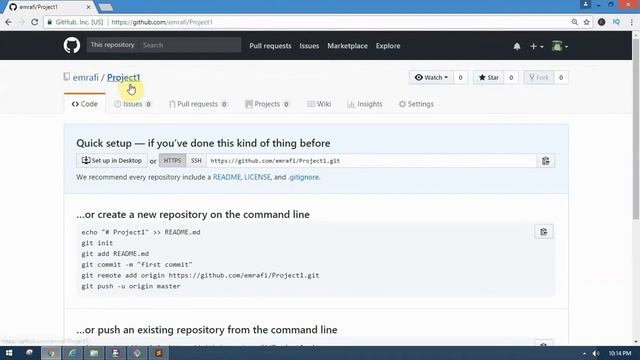
Task: Click the 'git push -u origin master' line
Action: pyautogui.click(x=131, y=286)
